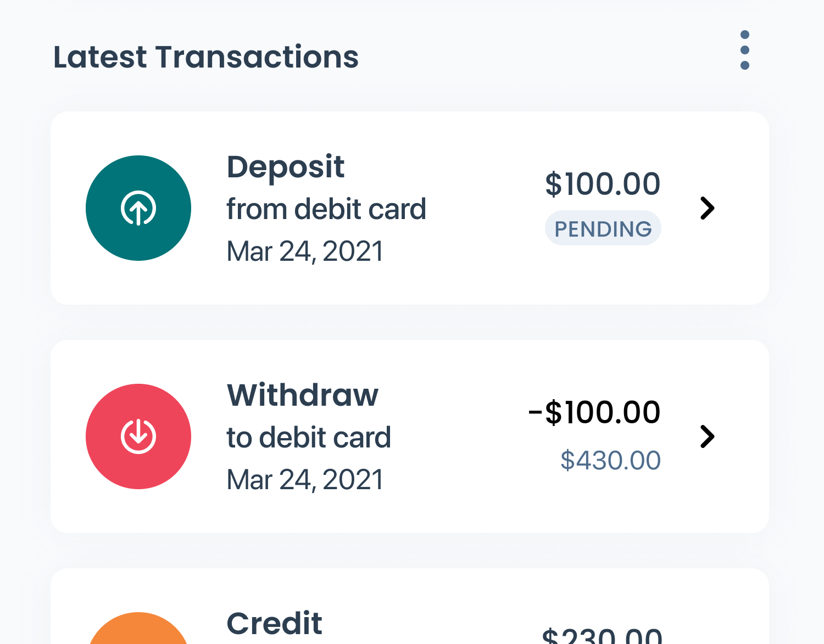The image size is (824, 644).
Task: Click the red withdraw arrow-down icon
Action: point(138,436)
